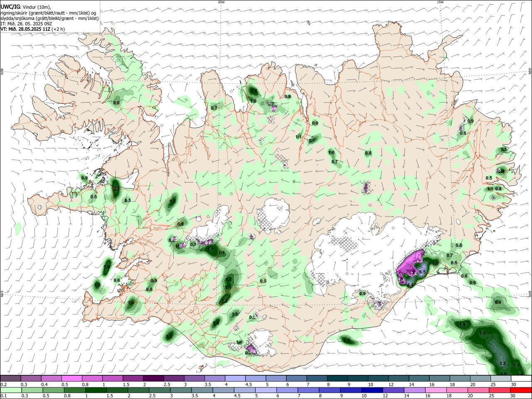
Task: Click the 4.4 precipitation value on the southeast coast
Action: 410,285
